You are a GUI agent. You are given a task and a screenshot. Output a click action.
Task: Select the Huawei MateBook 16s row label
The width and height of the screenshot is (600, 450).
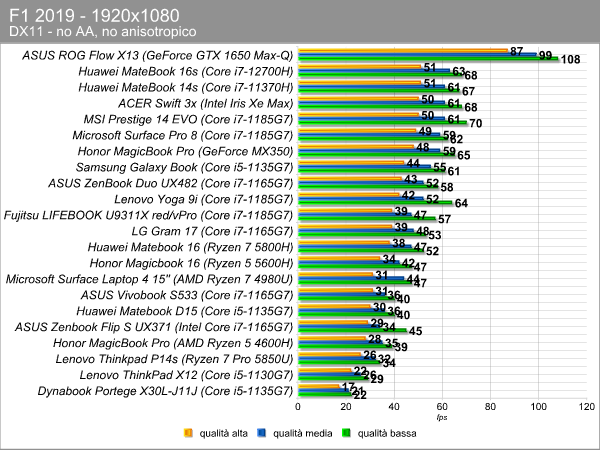[186, 72]
